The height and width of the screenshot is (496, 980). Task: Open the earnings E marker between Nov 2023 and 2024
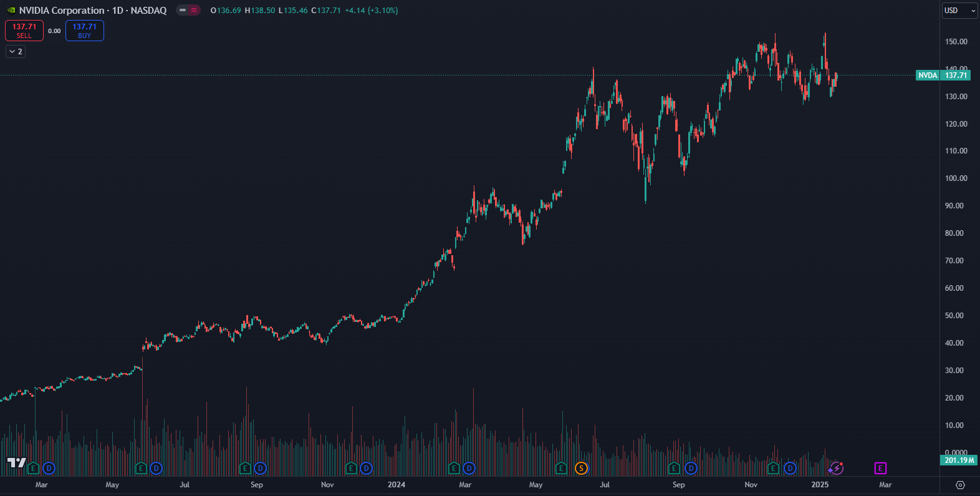[351, 468]
